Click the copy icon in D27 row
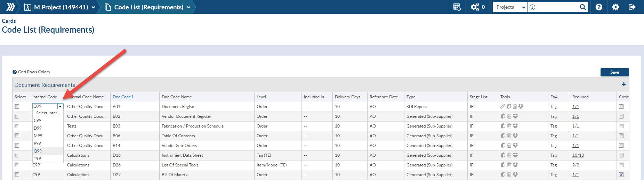This screenshot has width=644, height=180. click(x=503, y=174)
